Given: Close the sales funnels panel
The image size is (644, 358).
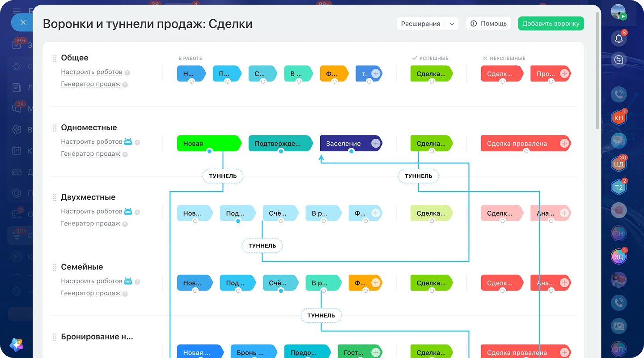Looking at the screenshot, I should (x=23, y=22).
